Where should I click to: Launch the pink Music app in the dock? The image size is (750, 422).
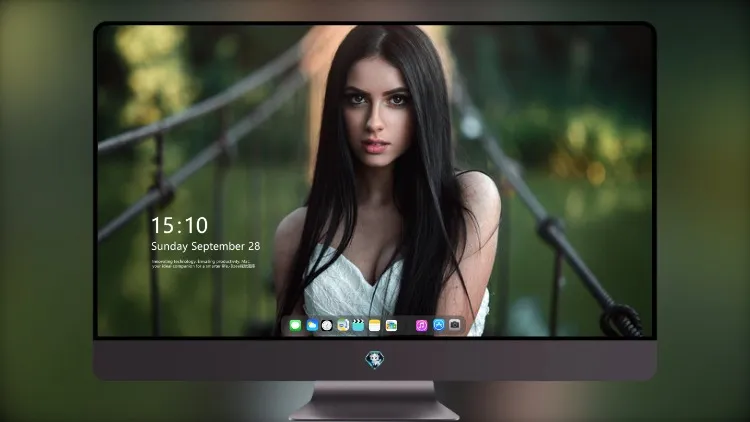421,325
